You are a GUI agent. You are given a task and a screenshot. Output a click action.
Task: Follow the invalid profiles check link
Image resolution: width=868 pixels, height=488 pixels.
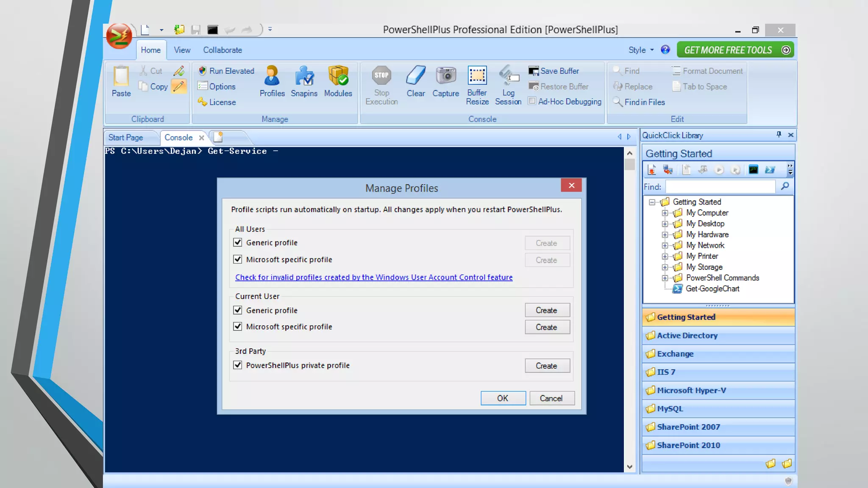[x=373, y=277]
